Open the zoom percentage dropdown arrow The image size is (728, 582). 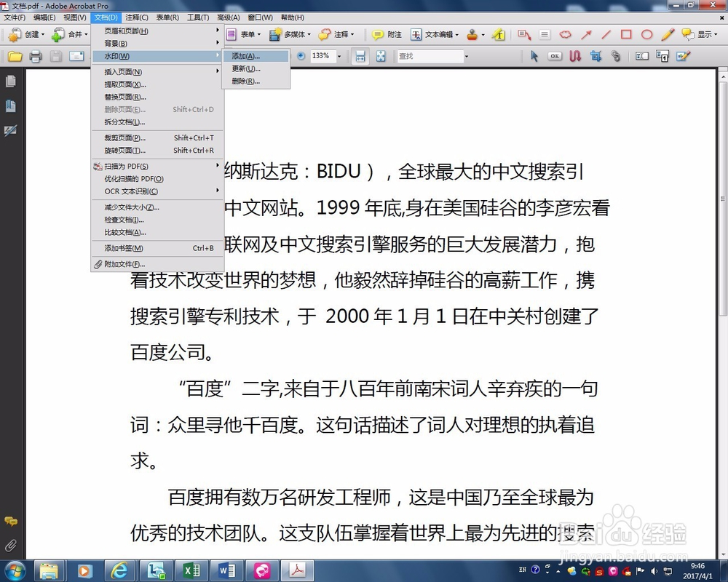click(x=339, y=56)
